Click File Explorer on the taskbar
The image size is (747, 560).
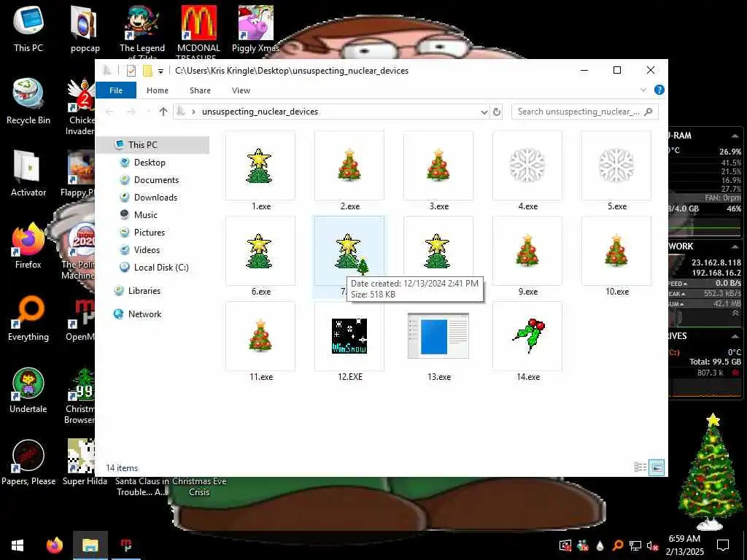pyautogui.click(x=90, y=545)
